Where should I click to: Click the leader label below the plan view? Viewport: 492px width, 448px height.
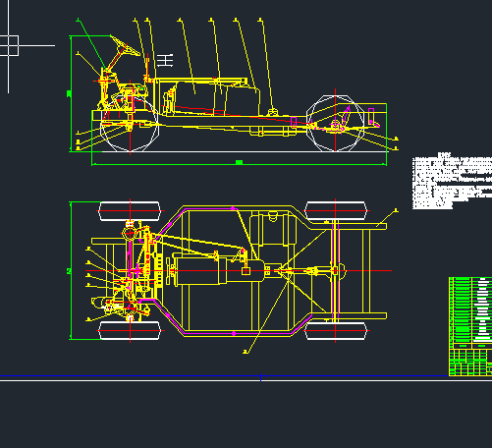(246, 352)
